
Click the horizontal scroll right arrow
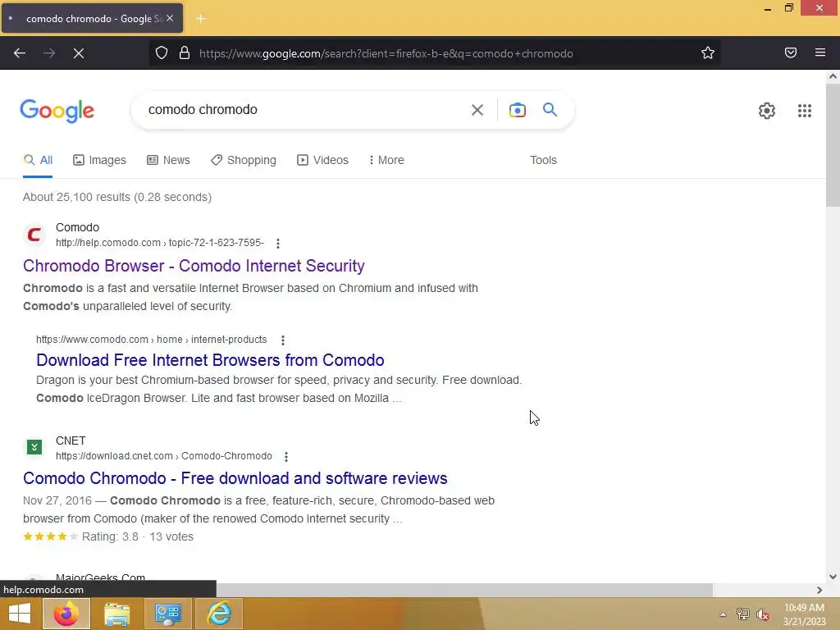coord(819,590)
